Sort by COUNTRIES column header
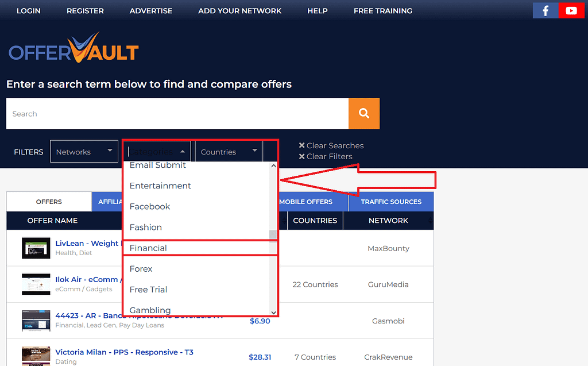Image resolution: width=588 pixels, height=366 pixels. [315, 221]
